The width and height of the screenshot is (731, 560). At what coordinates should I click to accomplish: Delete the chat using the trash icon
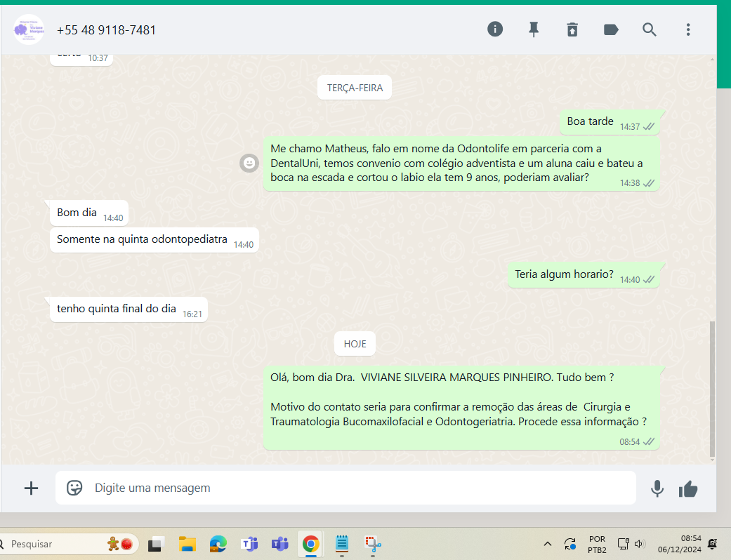click(572, 29)
